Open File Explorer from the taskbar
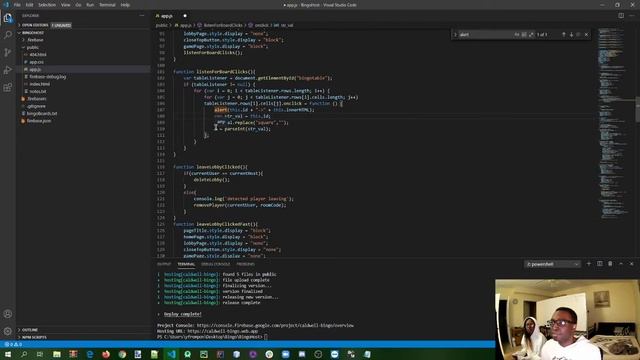The height and width of the screenshot is (360, 640). [57, 354]
